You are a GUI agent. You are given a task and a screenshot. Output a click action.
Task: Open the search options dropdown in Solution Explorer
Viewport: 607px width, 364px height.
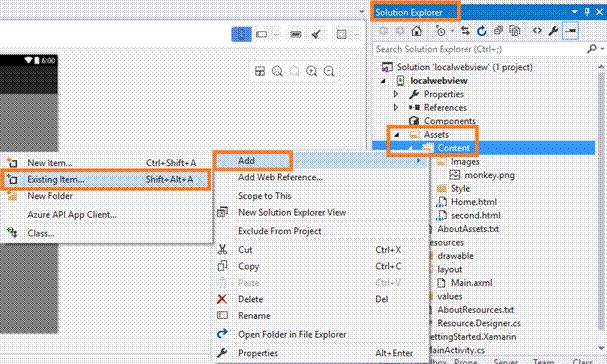pos(602,49)
